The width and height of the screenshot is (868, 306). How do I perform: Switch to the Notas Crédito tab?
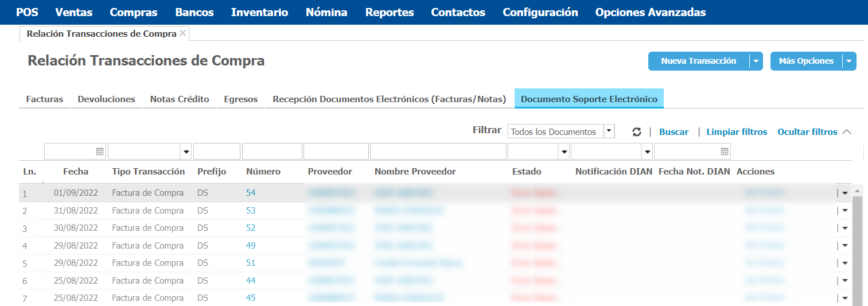click(180, 99)
